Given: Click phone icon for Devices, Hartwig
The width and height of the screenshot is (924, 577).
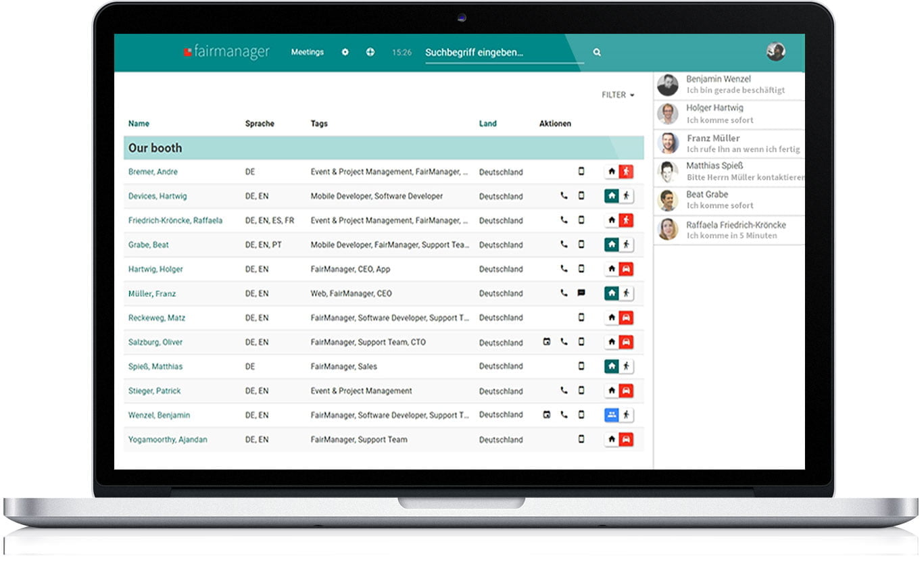Looking at the screenshot, I should pos(564,196).
